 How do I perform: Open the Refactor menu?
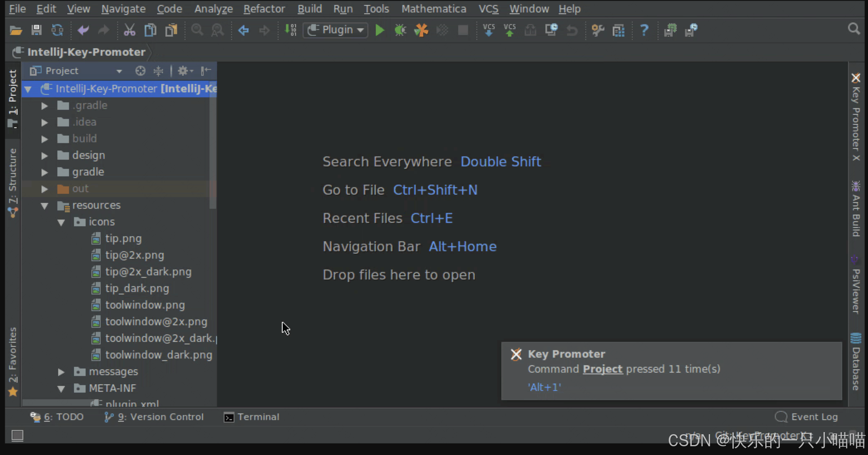(x=264, y=9)
